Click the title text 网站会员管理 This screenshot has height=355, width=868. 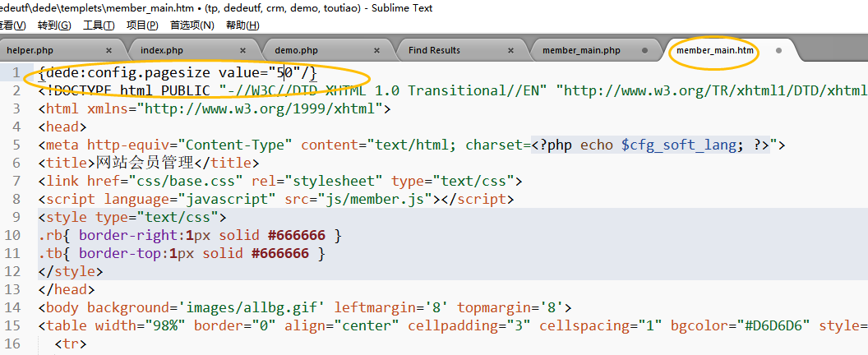click(x=145, y=163)
